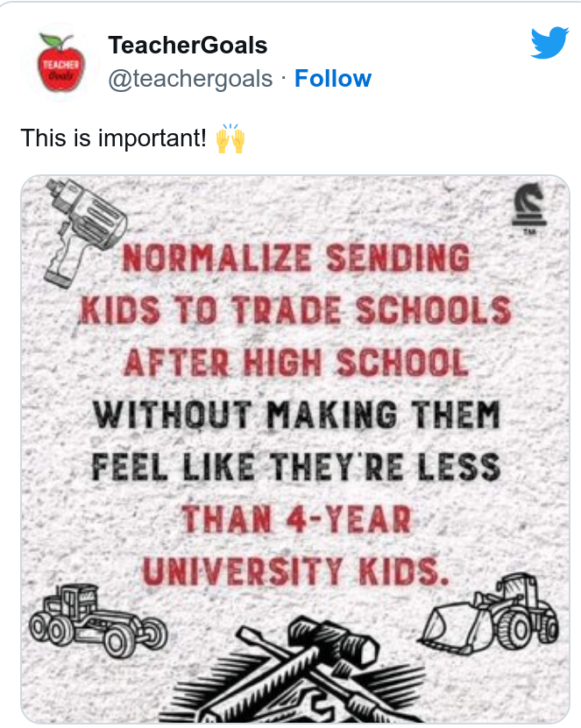Click the "UNIVERSITY KIDS." text in image
Viewport: 581px width, 728px height.
294,570
